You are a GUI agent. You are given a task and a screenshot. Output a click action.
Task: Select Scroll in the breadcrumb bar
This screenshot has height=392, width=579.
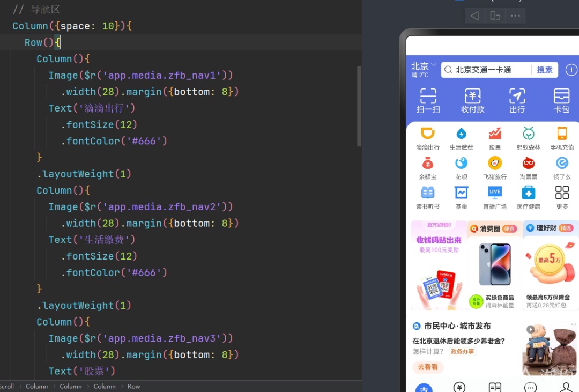6,386
